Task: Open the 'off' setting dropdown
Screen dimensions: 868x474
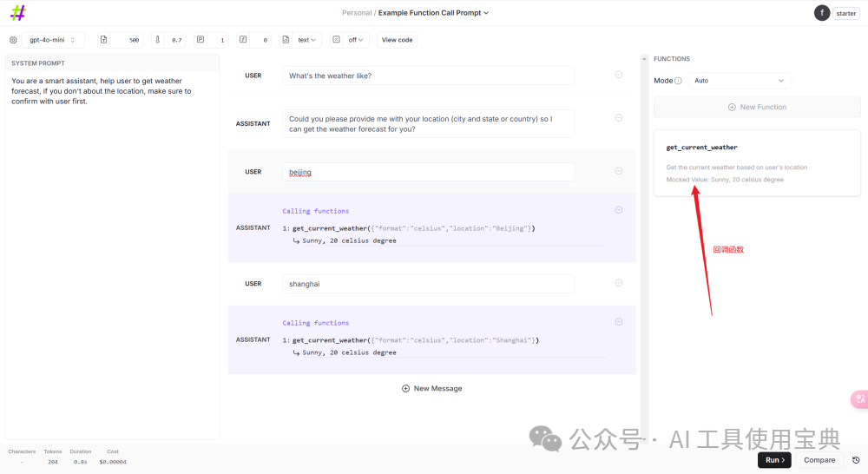Action: point(357,40)
